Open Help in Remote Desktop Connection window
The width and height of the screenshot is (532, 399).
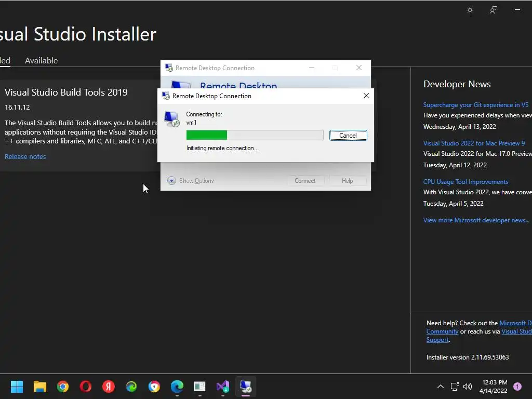348,180
